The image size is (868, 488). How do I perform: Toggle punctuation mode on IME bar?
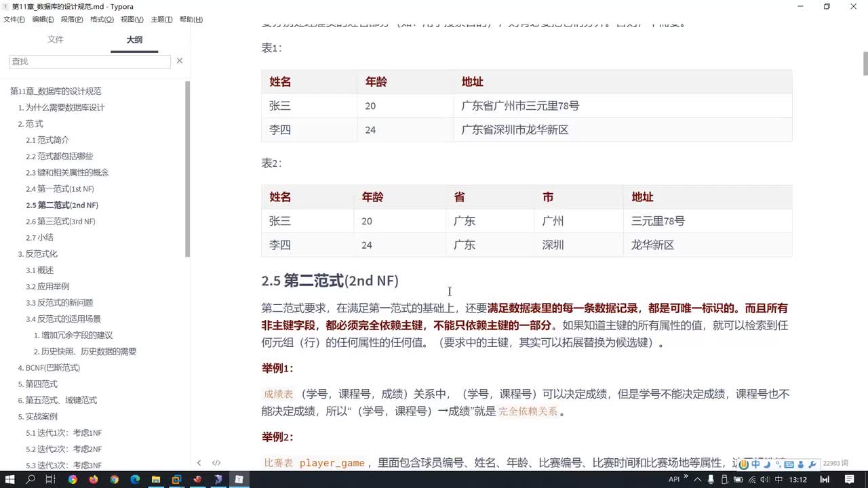coord(778,464)
